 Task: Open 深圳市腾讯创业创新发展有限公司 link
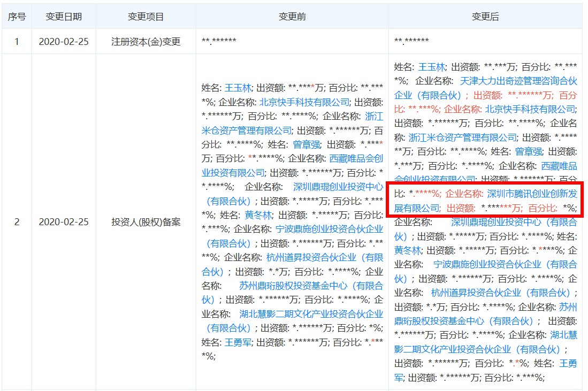(x=486, y=201)
